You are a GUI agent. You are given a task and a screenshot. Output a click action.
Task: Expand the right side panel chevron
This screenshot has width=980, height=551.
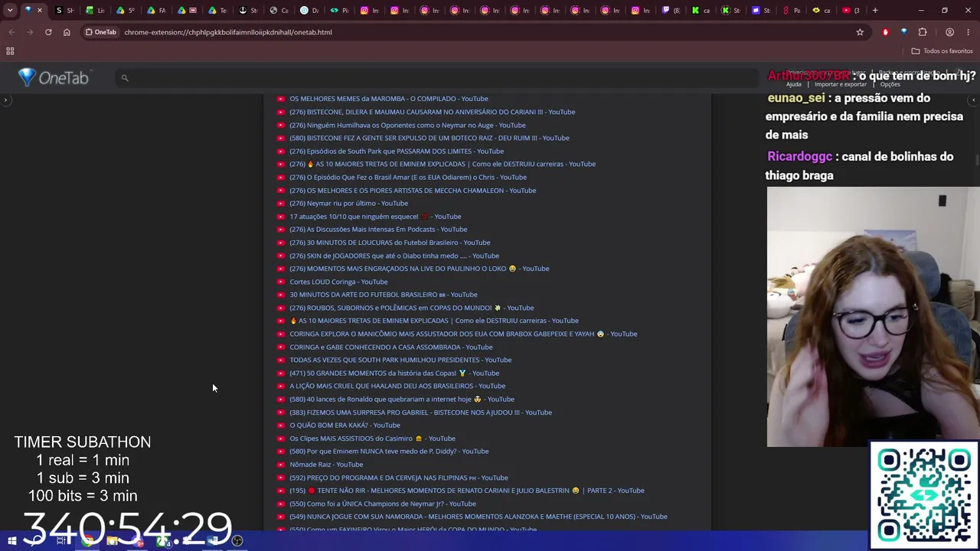coord(974,100)
